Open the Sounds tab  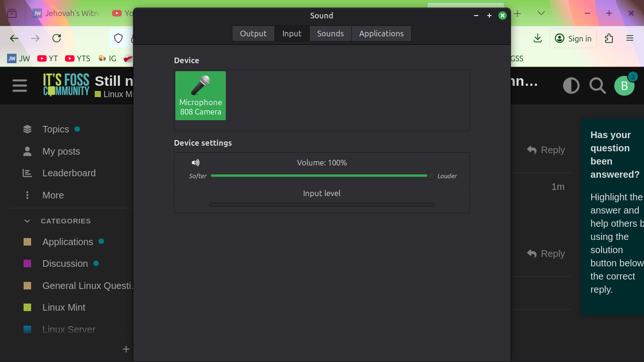click(330, 33)
